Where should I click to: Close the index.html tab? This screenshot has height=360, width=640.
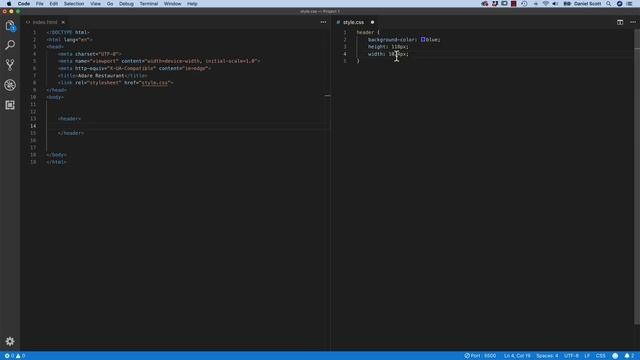coord(63,22)
